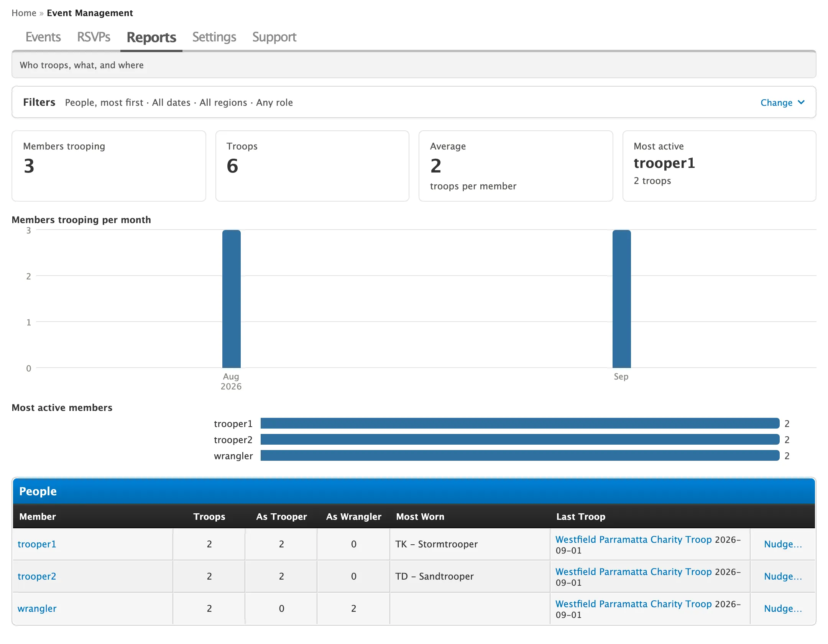The height and width of the screenshot is (644, 828).
Task: Click Nudge… for wrangler
Action: pos(783,608)
